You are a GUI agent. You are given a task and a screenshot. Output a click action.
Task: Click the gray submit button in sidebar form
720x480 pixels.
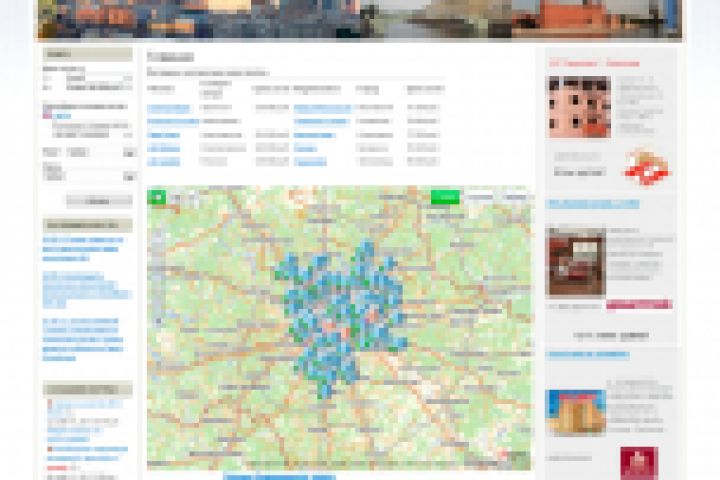pos(99,201)
